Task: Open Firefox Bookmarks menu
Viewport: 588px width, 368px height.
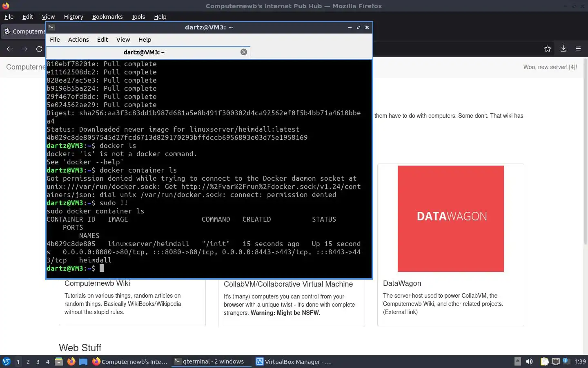Action: [107, 17]
